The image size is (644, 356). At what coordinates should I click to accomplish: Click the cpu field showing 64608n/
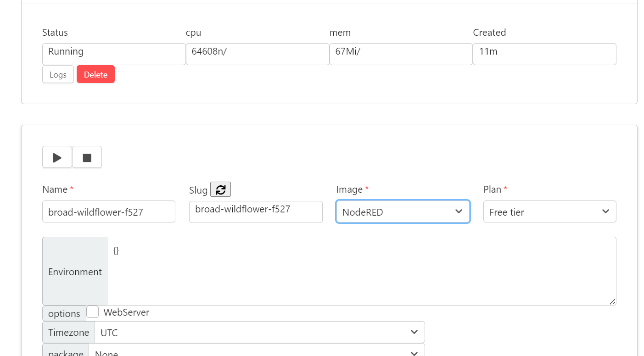[x=258, y=54]
